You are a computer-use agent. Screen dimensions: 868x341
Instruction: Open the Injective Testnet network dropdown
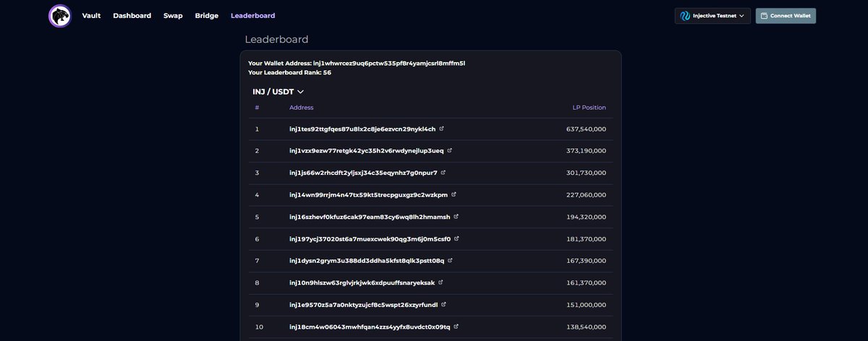point(712,16)
